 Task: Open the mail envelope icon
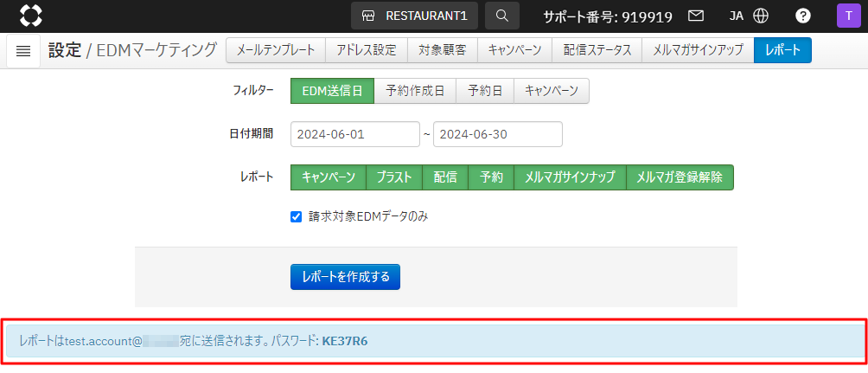[695, 16]
